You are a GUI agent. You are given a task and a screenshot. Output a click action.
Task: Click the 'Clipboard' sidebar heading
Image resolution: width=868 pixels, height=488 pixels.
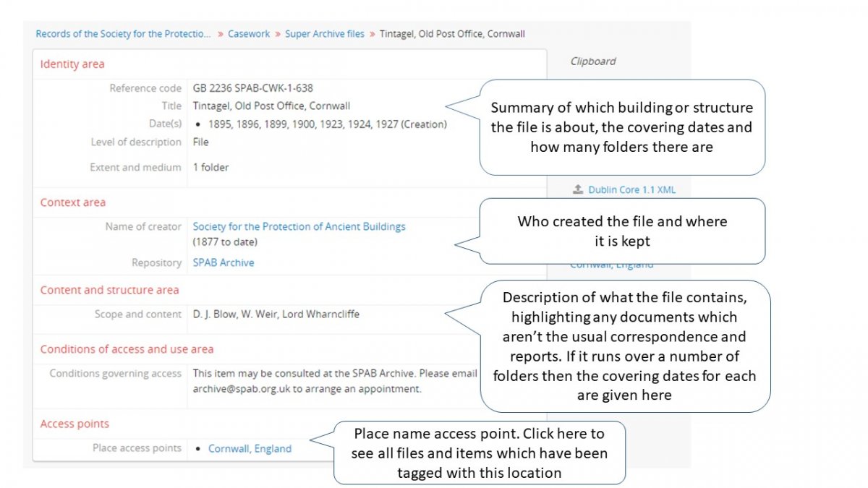coord(593,61)
